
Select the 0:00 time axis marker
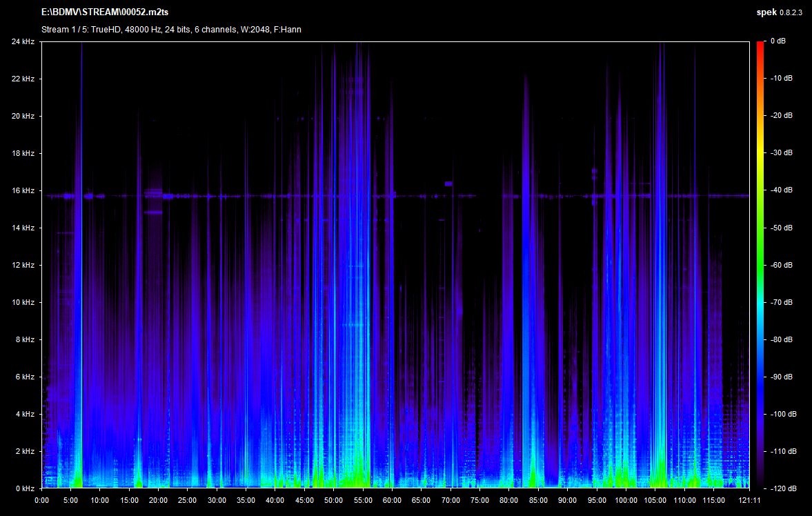click(41, 500)
